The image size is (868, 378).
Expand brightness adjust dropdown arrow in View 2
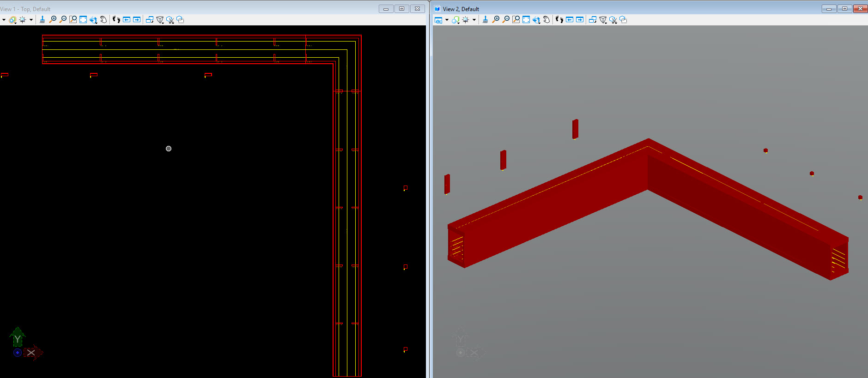point(474,20)
